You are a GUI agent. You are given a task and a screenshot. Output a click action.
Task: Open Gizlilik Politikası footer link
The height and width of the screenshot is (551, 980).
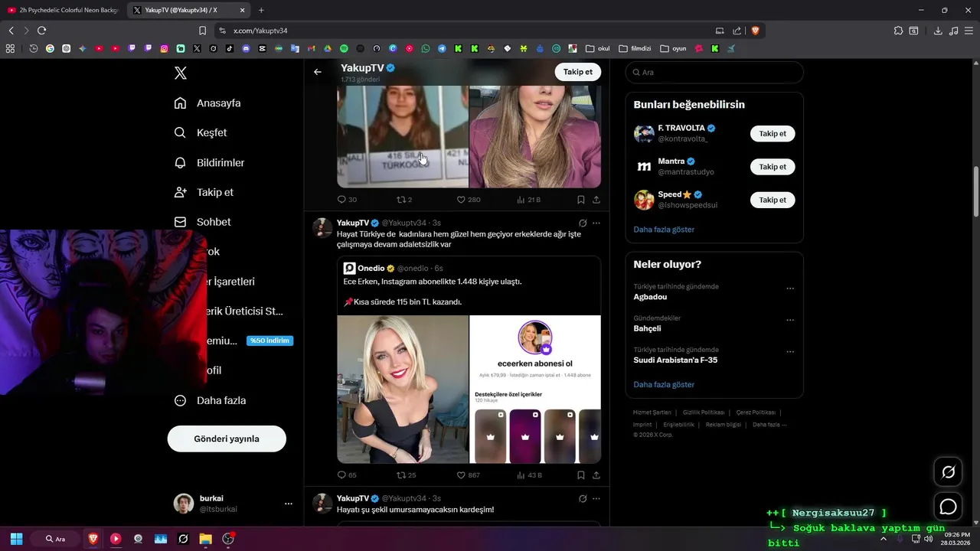704,412
